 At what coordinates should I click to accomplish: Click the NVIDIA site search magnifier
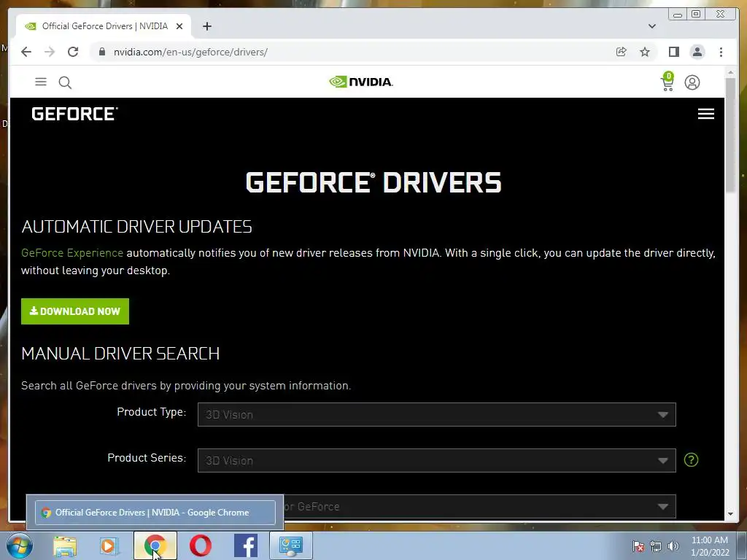[x=65, y=82]
